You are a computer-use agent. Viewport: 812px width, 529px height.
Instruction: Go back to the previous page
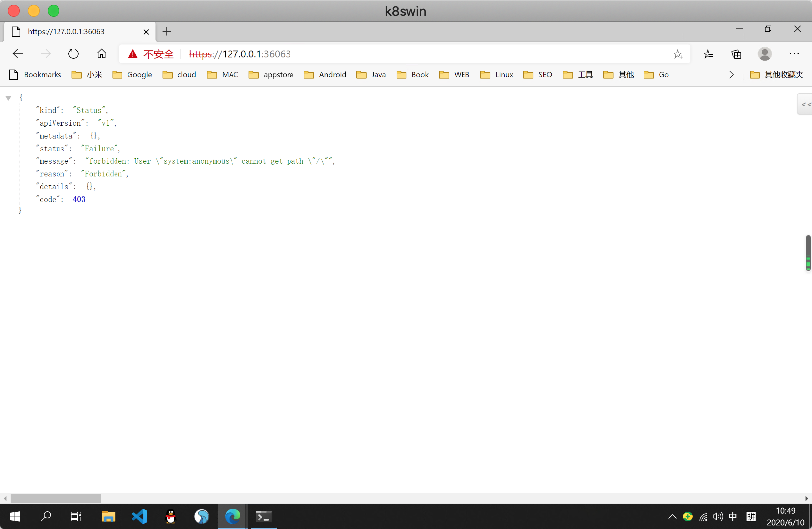pos(18,54)
